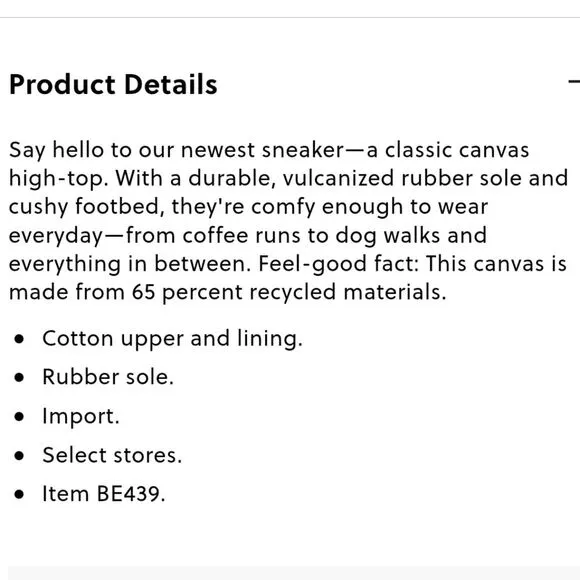Click the phrase 'classic canvas' in first line
This screenshot has width=580, height=580.
pyautogui.click(x=457, y=150)
